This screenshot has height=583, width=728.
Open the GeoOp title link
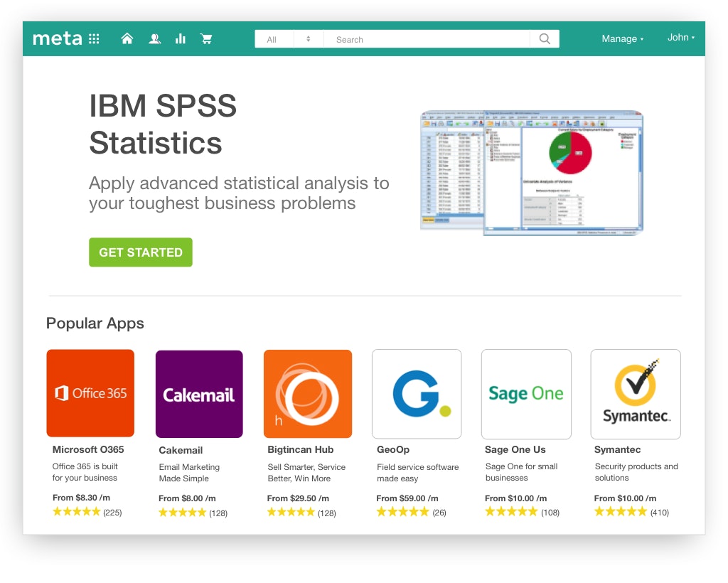[393, 450]
